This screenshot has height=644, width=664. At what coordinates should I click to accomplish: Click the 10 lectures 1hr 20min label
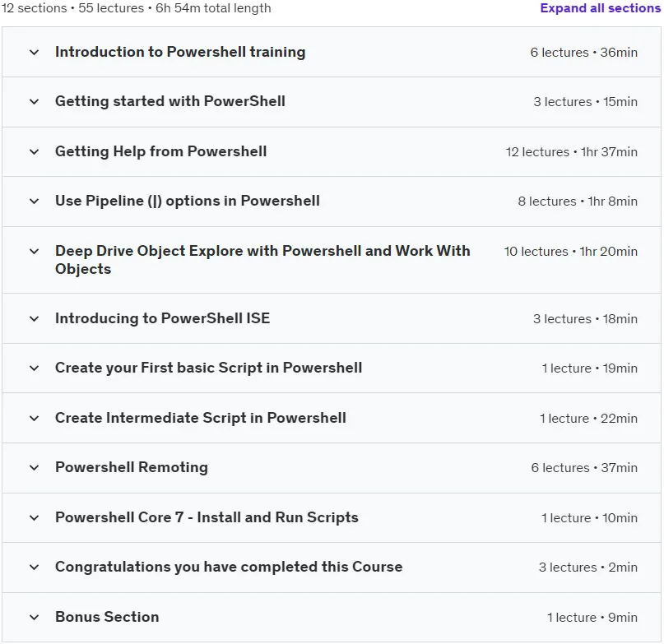pyautogui.click(x=570, y=252)
